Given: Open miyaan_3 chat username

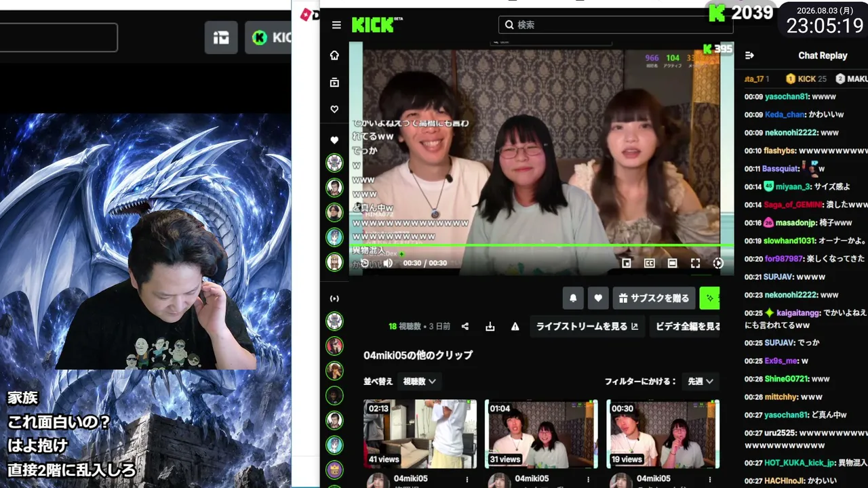Looking at the screenshot, I should coord(794,186).
